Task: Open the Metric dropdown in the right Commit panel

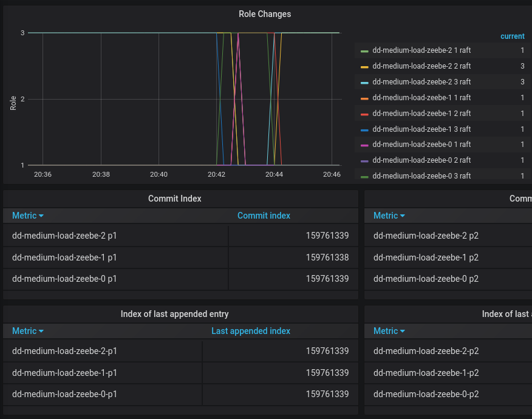Action: click(x=389, y=216)
